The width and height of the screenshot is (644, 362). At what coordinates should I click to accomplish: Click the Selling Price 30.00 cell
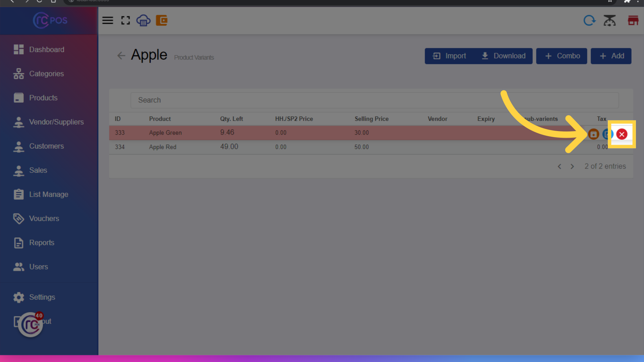[x=362, y=133]
